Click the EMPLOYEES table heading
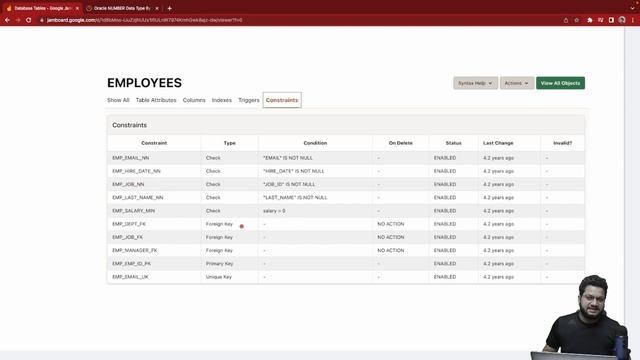This screenshot has width=640, height=360. (144, 83)
